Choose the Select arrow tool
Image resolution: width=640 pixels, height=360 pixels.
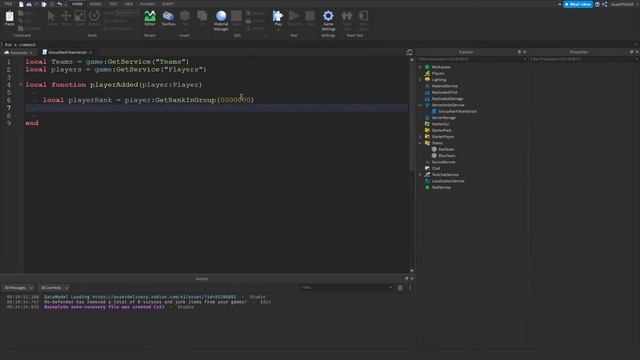click(x=51, y=18)
